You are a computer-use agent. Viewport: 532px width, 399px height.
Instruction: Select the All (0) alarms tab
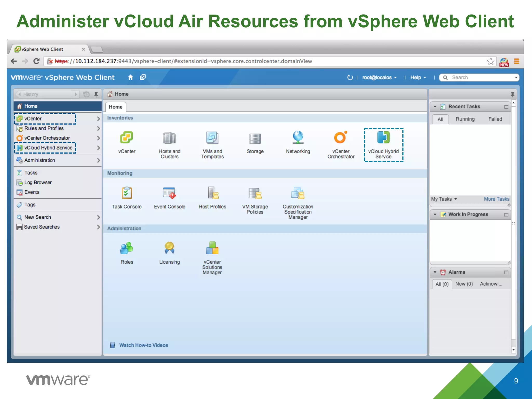tap(442, 284)
